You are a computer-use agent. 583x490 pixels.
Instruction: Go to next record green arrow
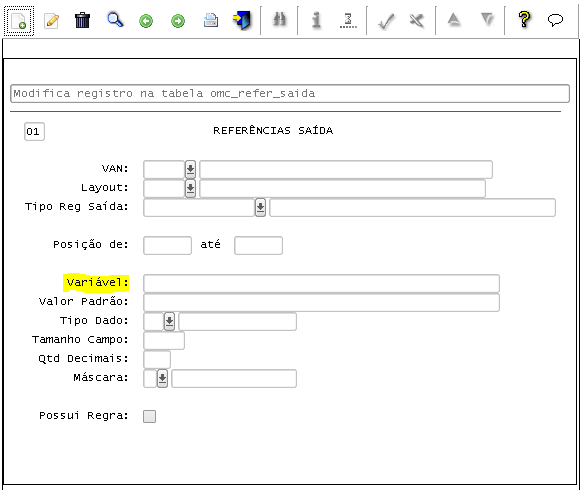click(178, 21)
